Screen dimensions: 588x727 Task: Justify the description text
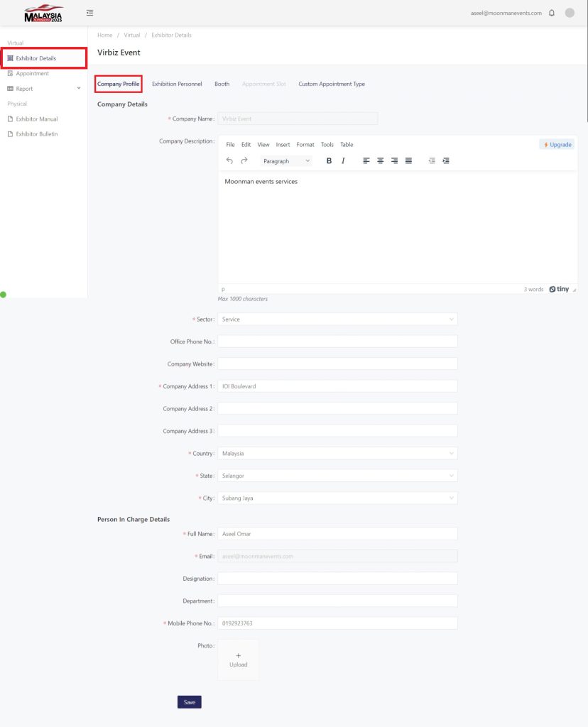click(x=408, y=160)
